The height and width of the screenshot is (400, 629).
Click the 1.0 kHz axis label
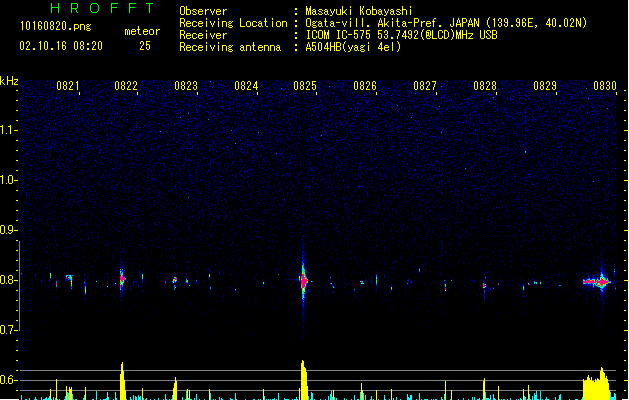point(9,180)
